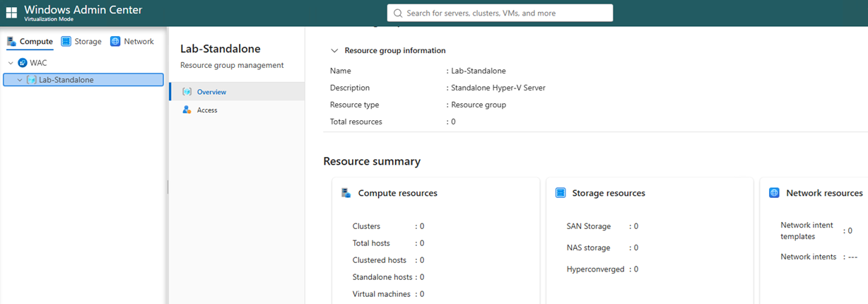Click the Resource summary heading
The width and height of the screenshot is (868, 304).
(372, 161)
